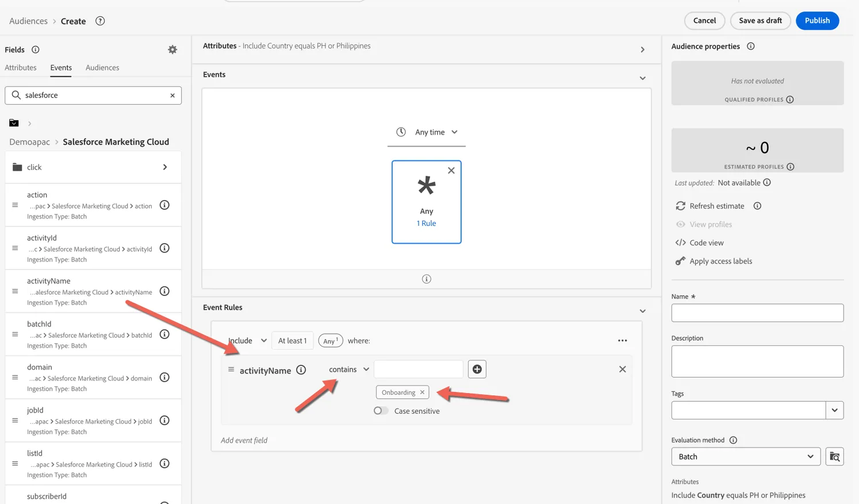Image resolution: width=859 pixels, height=504 pixels.
Task: Open Fields settings gear icon
Action: (x=172, y=50)
